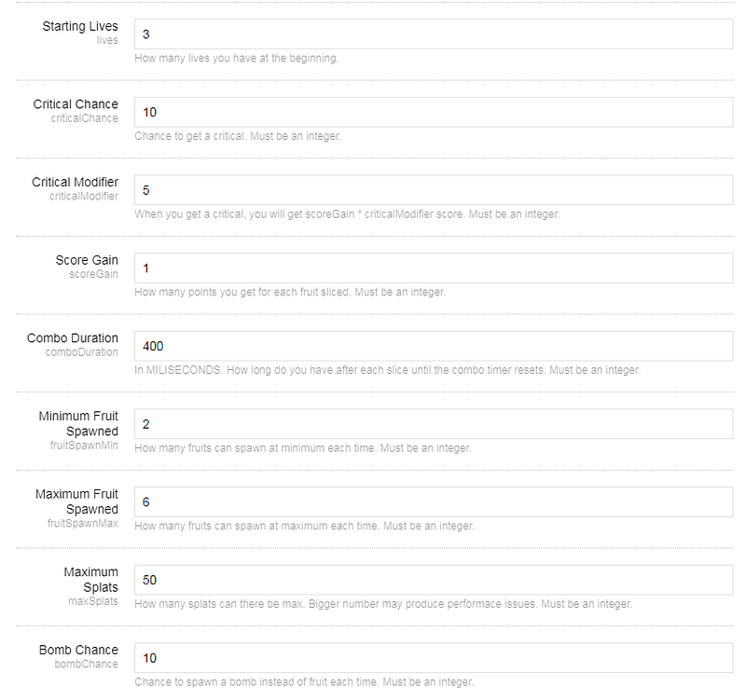The image size is (746, 700).
Task: Click the "Maximum Splats" label
Action: click(x=90, y=579)
